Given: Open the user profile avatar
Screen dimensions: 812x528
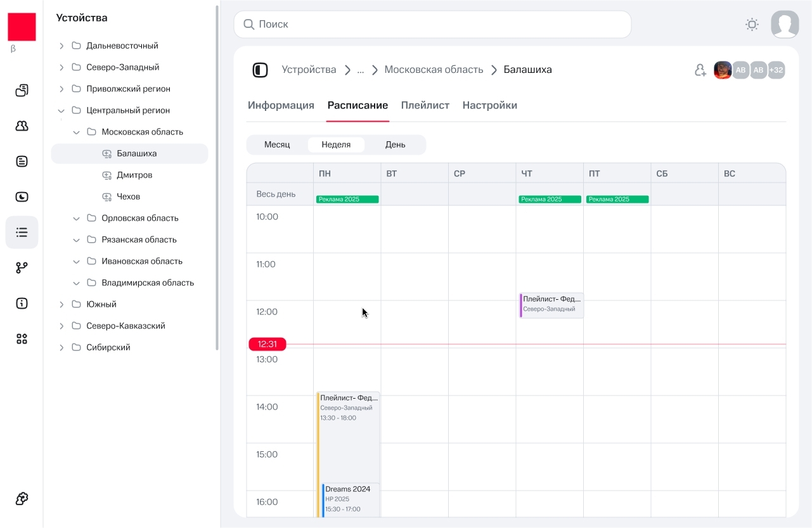Looking at the screenshot, I should 785,25.
